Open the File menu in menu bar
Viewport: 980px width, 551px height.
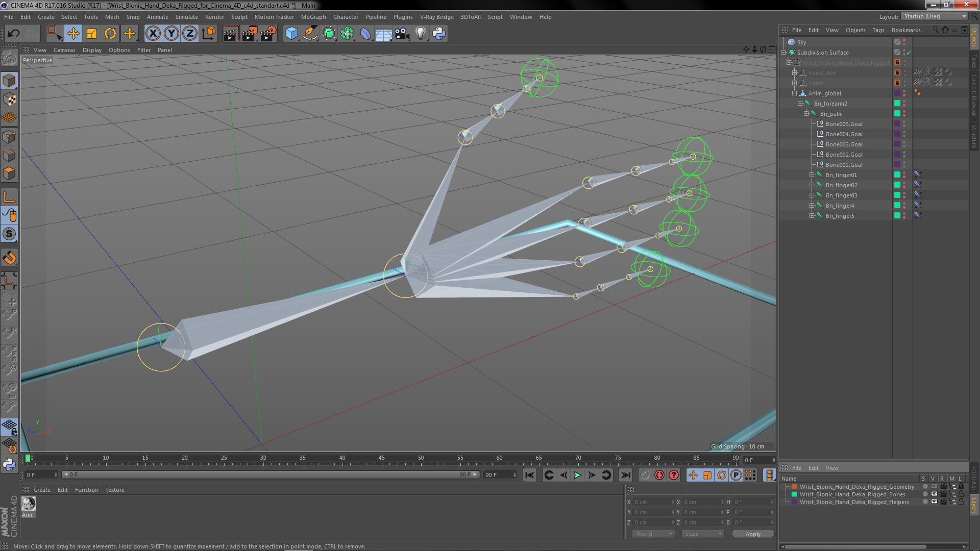point(9,17)
